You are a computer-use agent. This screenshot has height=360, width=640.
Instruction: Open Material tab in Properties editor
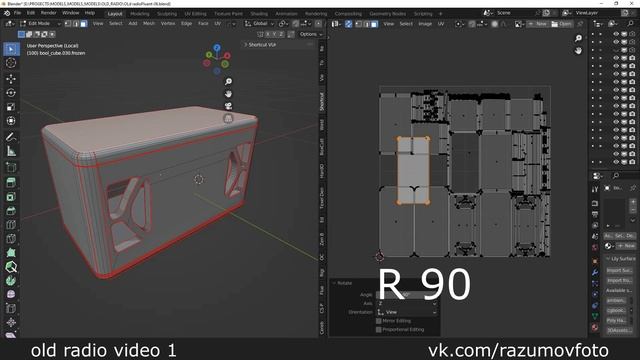pos(595,327)
